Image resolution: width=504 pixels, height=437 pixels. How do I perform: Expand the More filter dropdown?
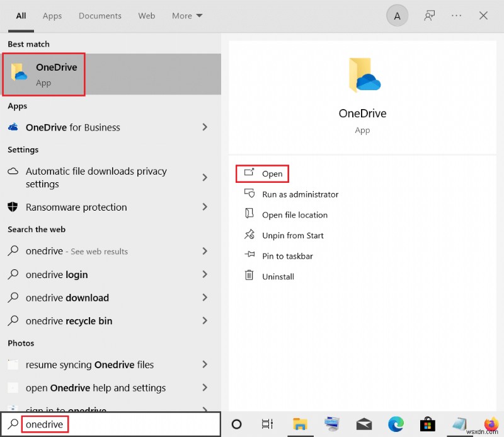pos(186,16)
